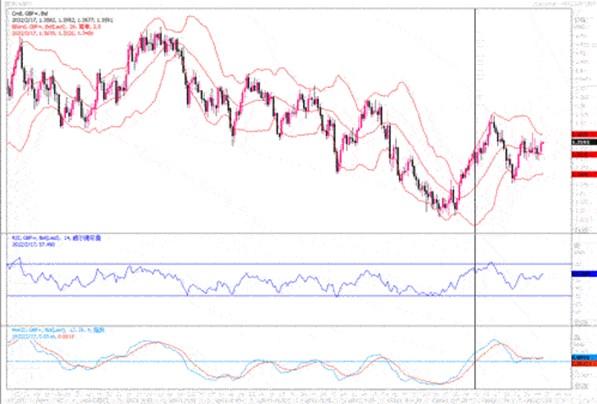Click the light blue MACD value tag
The height and width of the screenshot is (404, 597).
584,358
